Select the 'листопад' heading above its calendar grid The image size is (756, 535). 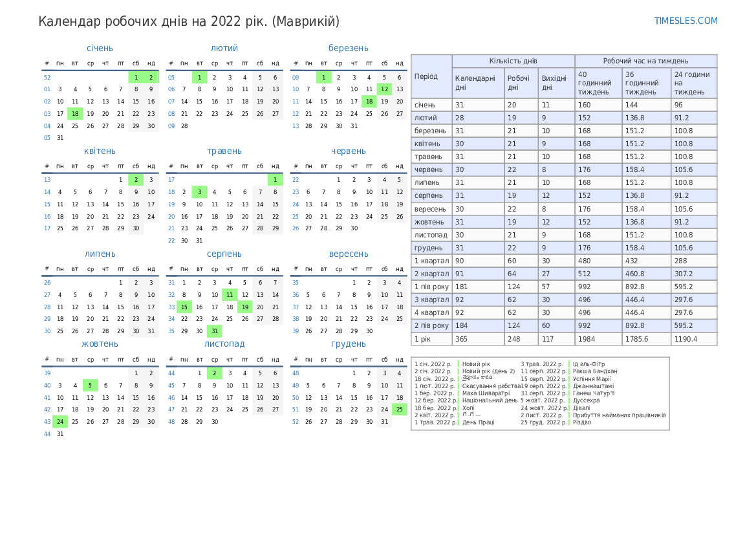[x=224, y=344]
